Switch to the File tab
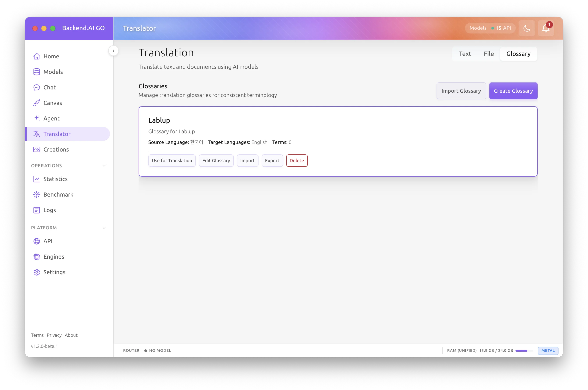This screenshot has width=588, height=390. pos(488,54)
